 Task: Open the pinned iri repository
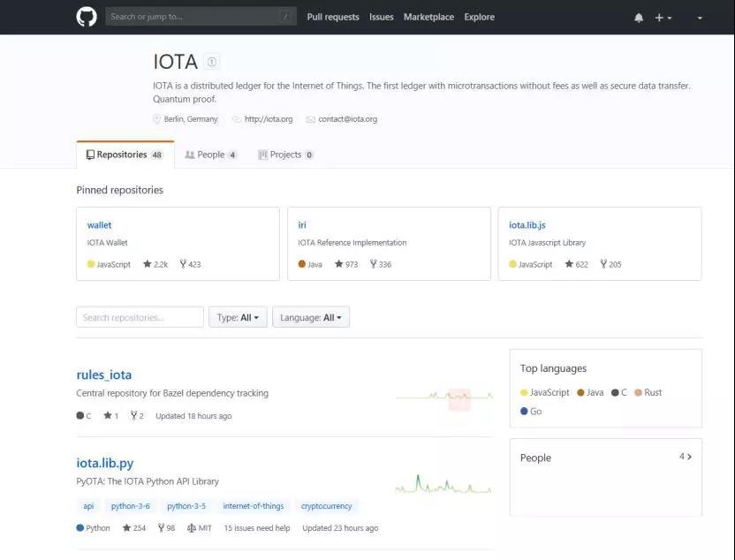coord(302,225)
